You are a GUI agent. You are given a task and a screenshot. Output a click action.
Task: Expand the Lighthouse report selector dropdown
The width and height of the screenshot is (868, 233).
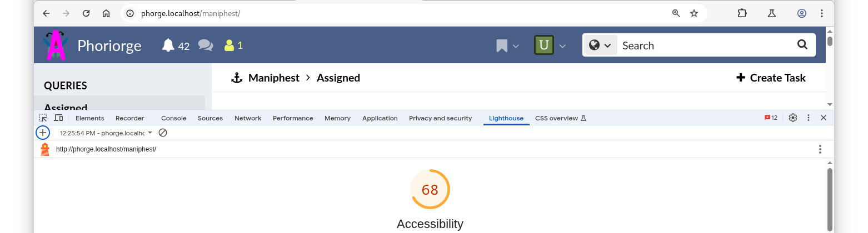click(x=106, y=133)
